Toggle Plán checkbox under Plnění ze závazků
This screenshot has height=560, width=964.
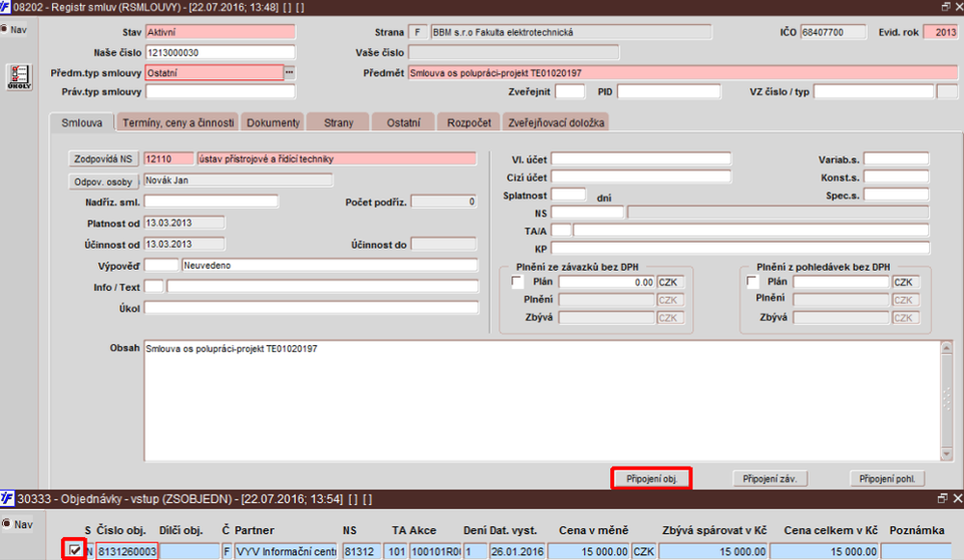[x=517, y=281]
